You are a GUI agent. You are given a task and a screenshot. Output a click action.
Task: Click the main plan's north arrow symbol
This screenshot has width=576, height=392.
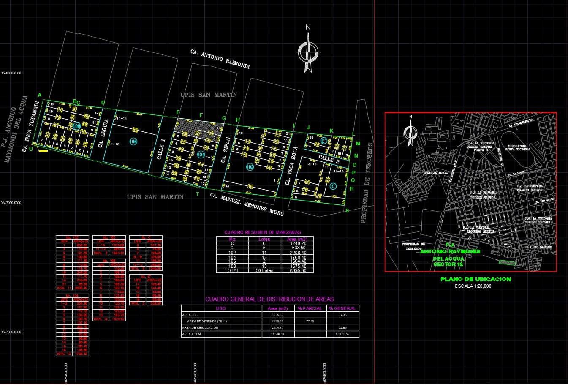[x=308, y=52]
